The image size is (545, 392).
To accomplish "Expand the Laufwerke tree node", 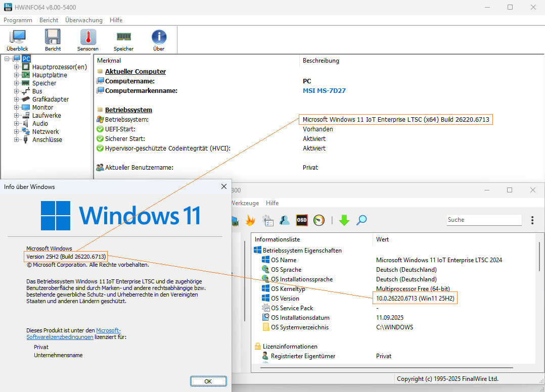I will 16,115.
